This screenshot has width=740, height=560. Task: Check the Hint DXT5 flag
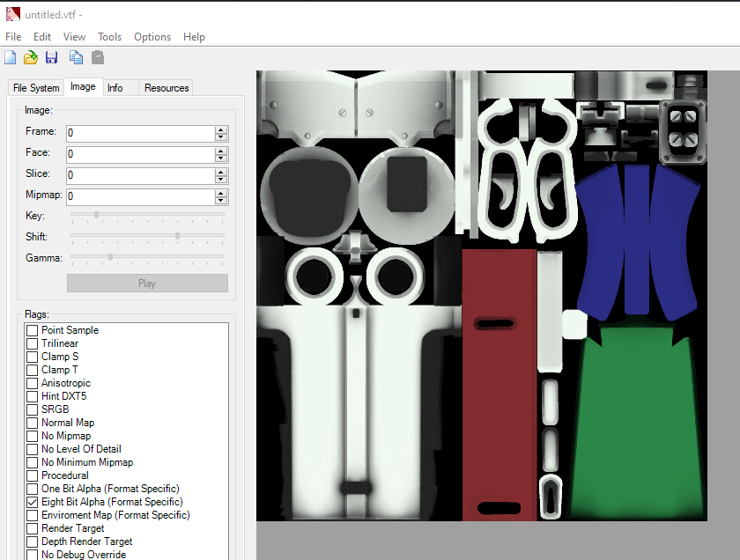pos(32,396)
